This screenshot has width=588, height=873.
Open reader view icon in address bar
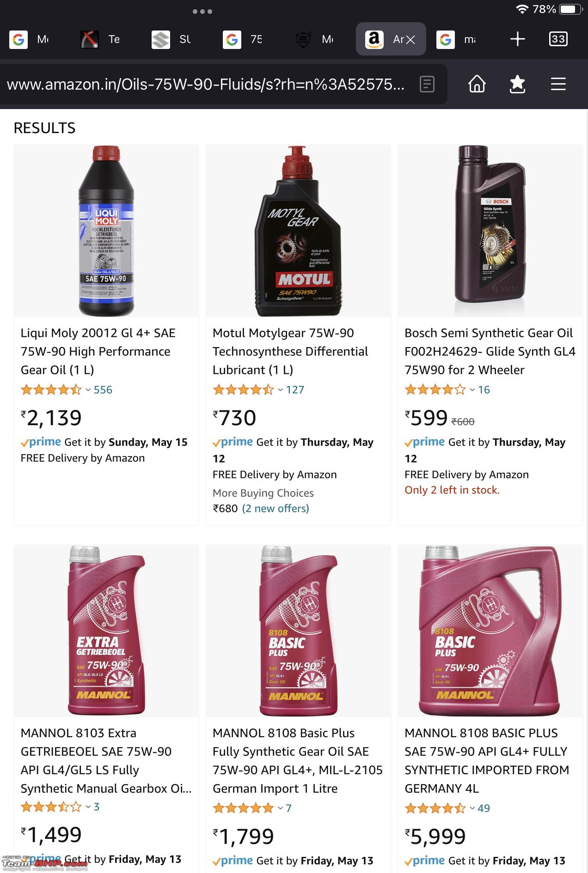pos(427,84)
